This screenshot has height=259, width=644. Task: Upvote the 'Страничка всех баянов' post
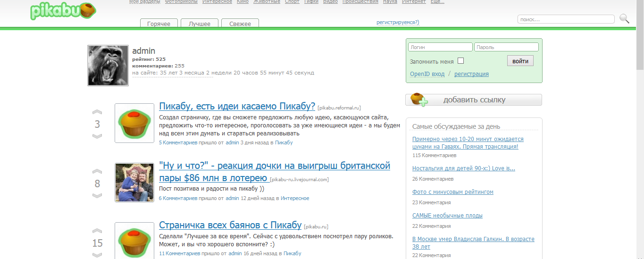point(97,231)
